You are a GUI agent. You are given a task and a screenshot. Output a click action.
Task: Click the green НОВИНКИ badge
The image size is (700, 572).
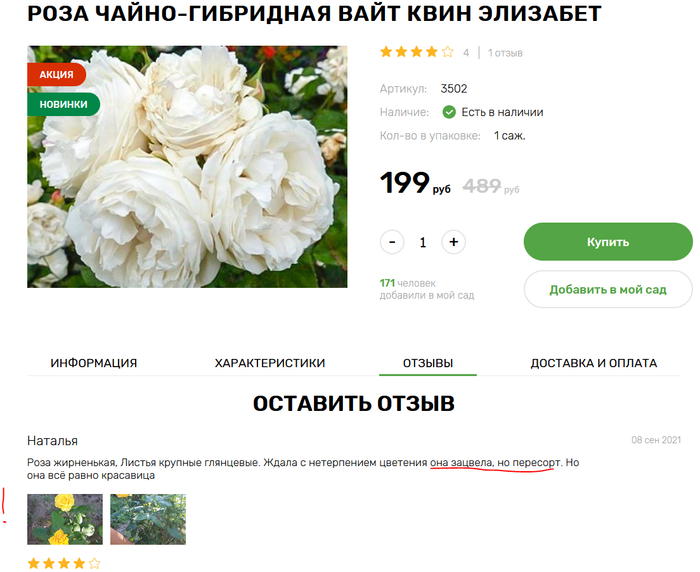(x=63, y=104)
